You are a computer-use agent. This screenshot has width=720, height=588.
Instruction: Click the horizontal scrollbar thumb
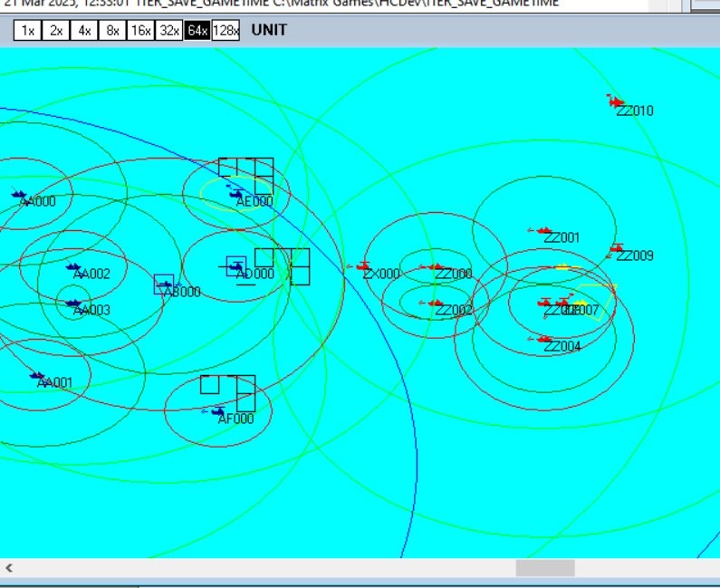click(x=544, y=568)
